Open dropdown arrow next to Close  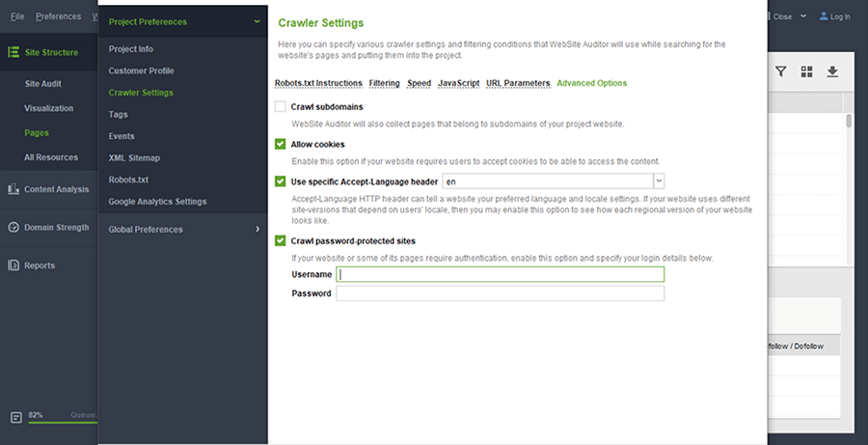pos(803,16)
